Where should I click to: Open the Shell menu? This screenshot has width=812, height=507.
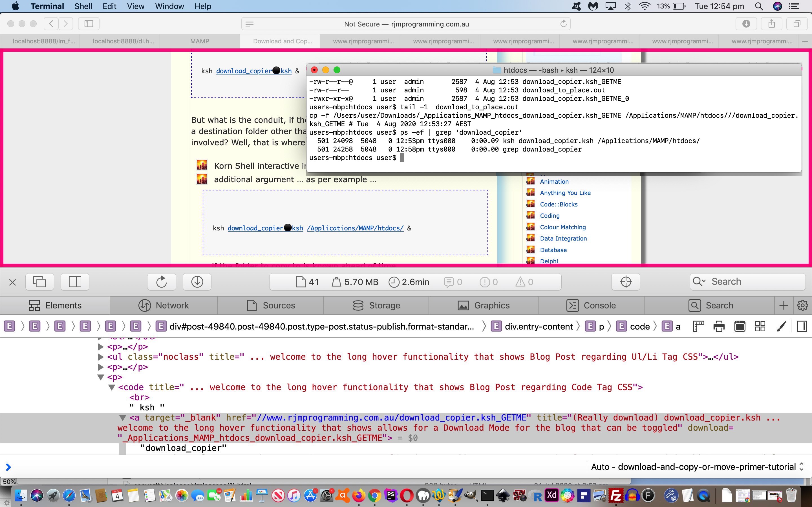pos(83,6)
